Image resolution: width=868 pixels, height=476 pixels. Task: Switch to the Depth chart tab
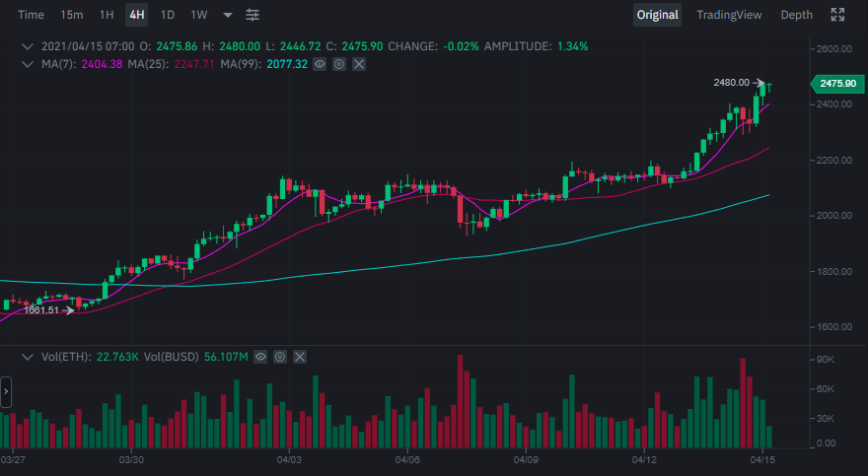tap(796, 15)
